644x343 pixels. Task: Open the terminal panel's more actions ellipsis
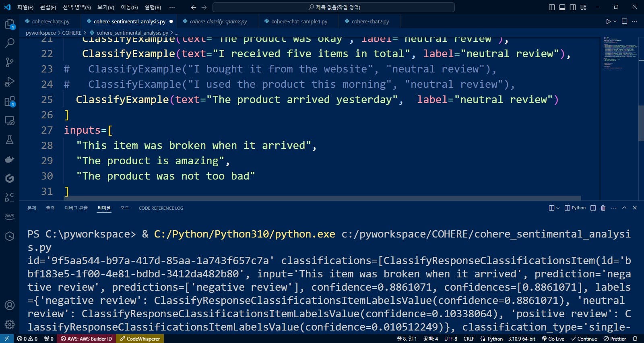pos(614,208)
